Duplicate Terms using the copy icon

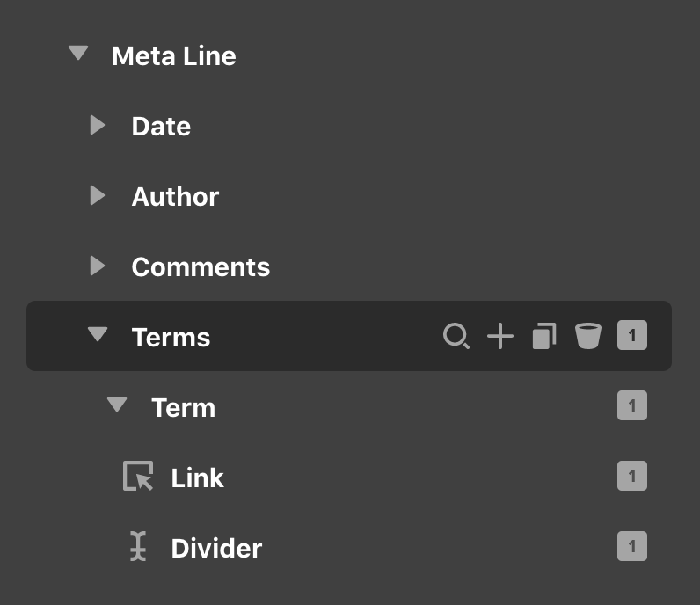(x=544, y=336)
